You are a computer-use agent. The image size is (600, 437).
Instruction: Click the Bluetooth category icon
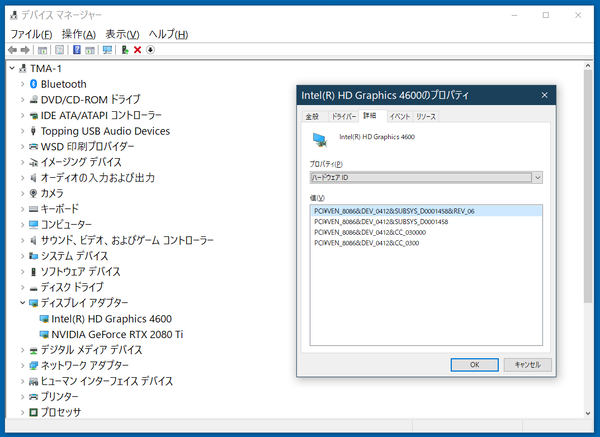pyautogui.click(x=33, y=84)
